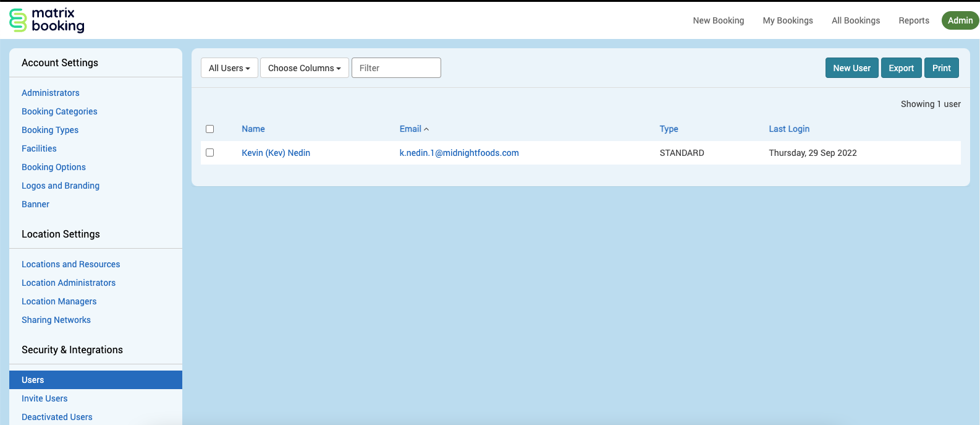Open Locations and Resources in the sidebar
The image size is (980, 425).
coord(70,264)
